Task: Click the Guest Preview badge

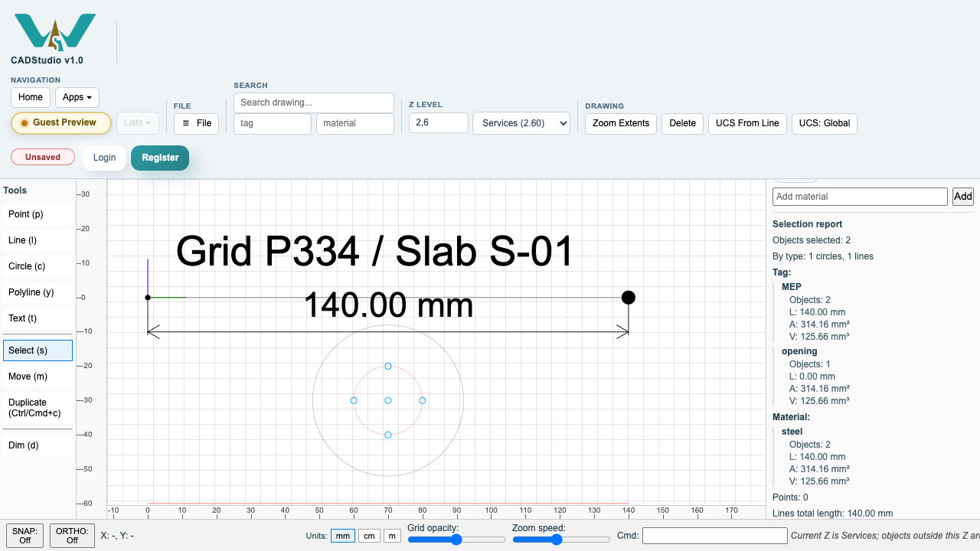Action: 61,122
